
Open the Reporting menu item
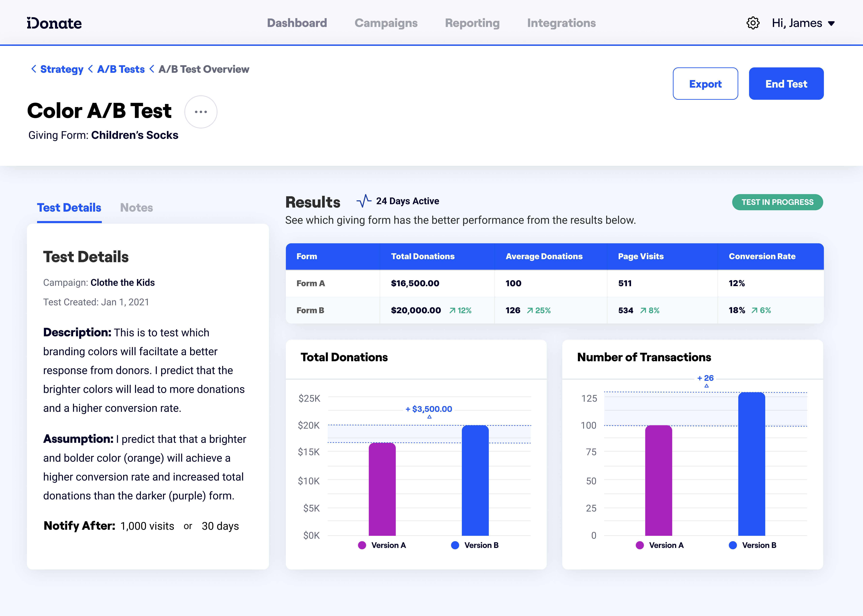pyautogui.click(x=472, y=23)
